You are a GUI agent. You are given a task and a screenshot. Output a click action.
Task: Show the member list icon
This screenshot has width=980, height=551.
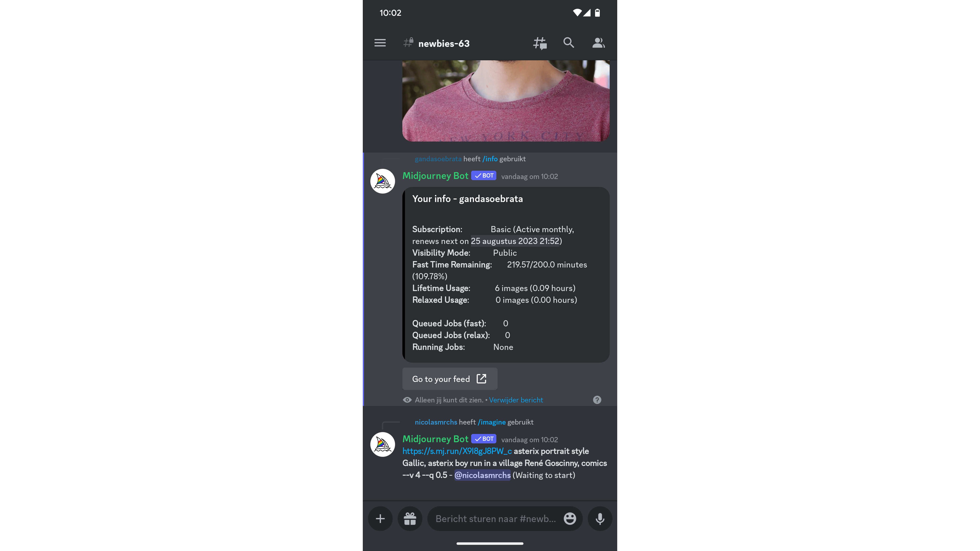point(598,43)
